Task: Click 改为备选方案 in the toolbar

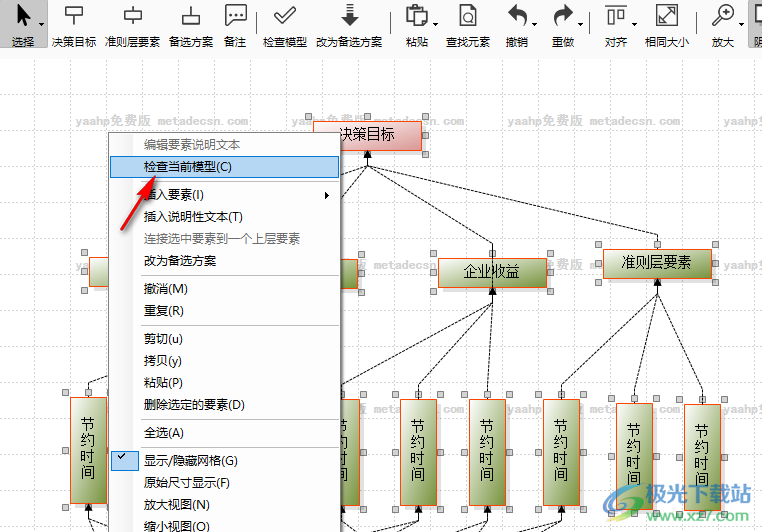Action: click(349, 24)
